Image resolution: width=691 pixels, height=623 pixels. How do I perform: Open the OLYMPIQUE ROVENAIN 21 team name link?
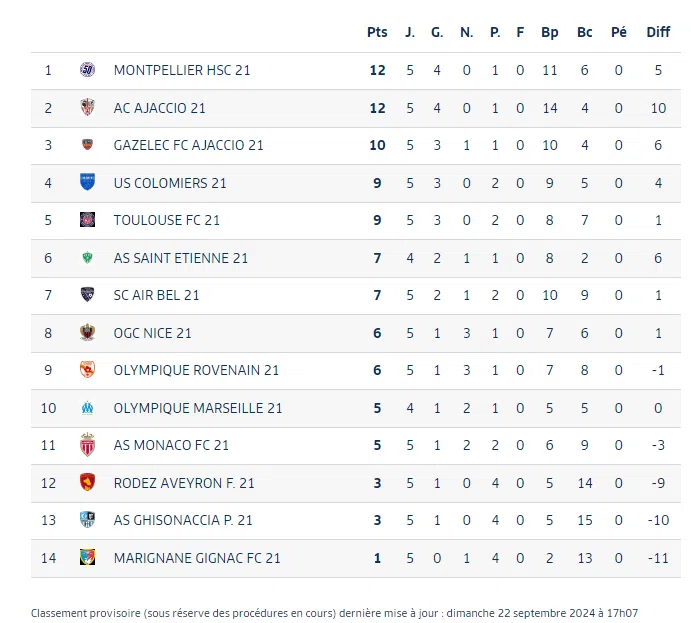tap(196, 370)
